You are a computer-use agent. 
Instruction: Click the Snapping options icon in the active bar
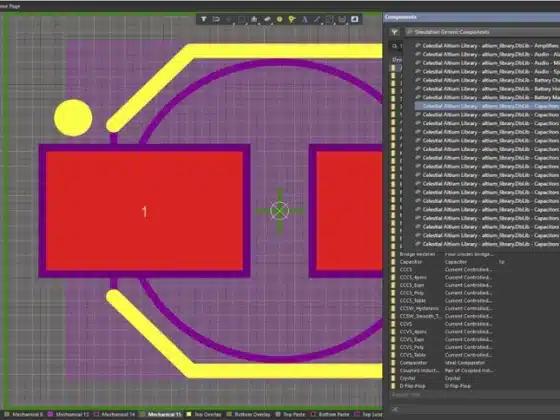pos(216,19)
